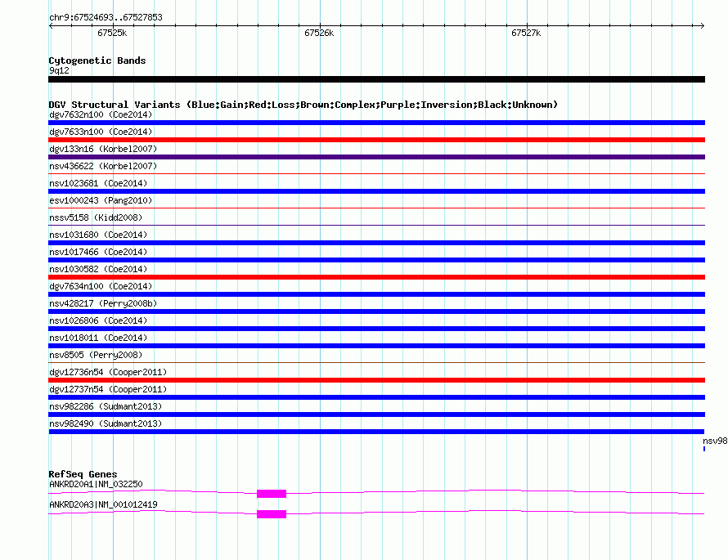Viewport: 728px width, 560px height.
Task: Click the blue bar under nsv1023681
Action: 376,191
